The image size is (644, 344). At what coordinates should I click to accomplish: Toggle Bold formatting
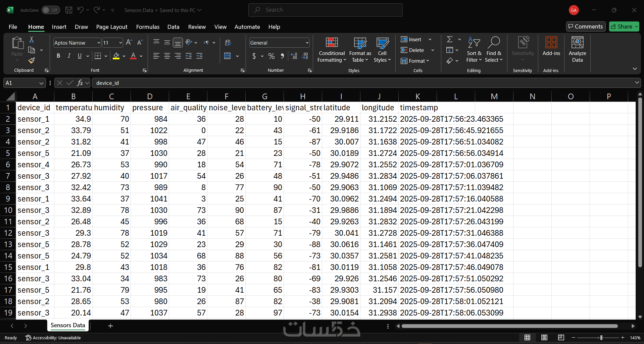click(x=58, y=56)
